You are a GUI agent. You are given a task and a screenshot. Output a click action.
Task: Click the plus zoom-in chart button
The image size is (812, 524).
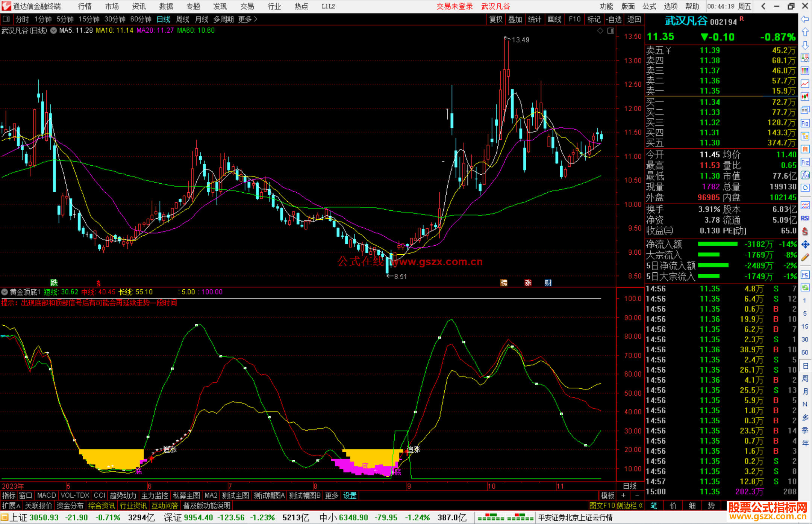click(623, 495)
